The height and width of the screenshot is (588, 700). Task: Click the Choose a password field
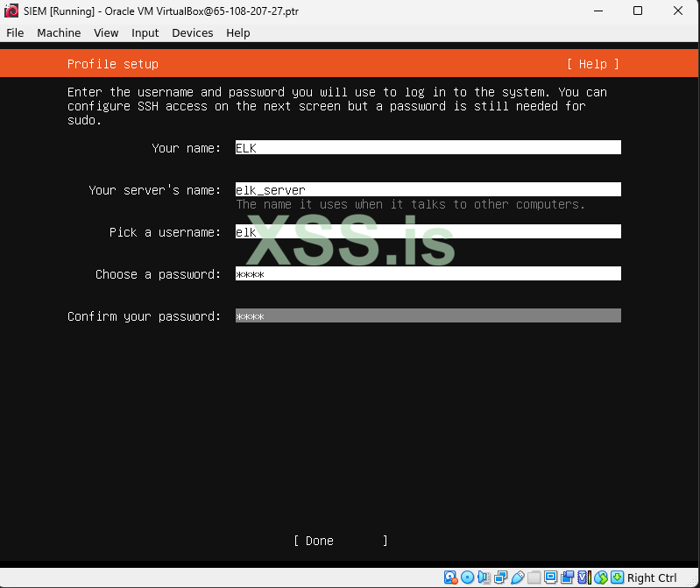coord(428,273)
